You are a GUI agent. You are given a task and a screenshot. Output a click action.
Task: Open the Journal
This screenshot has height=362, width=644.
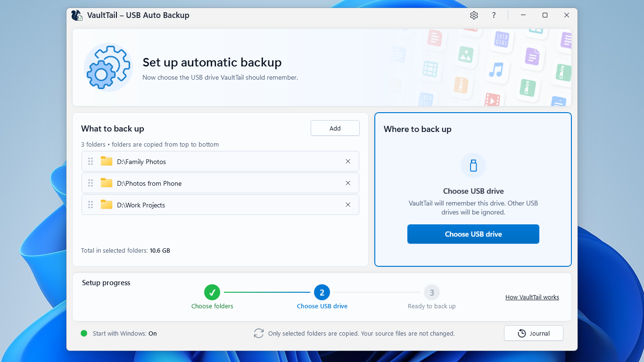point(534,333)
